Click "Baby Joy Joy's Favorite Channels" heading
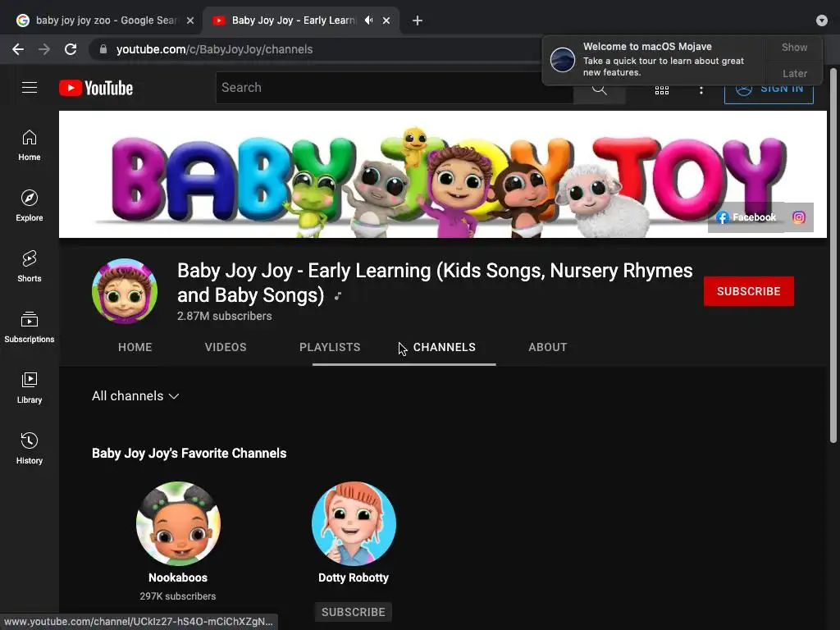 (x=189, y=453)
